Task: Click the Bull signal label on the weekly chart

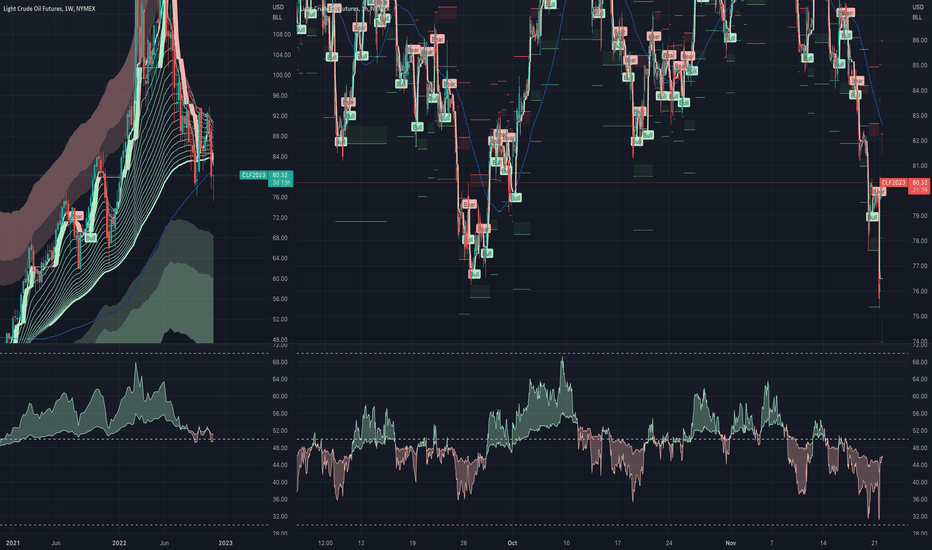Action: point(90,238)
